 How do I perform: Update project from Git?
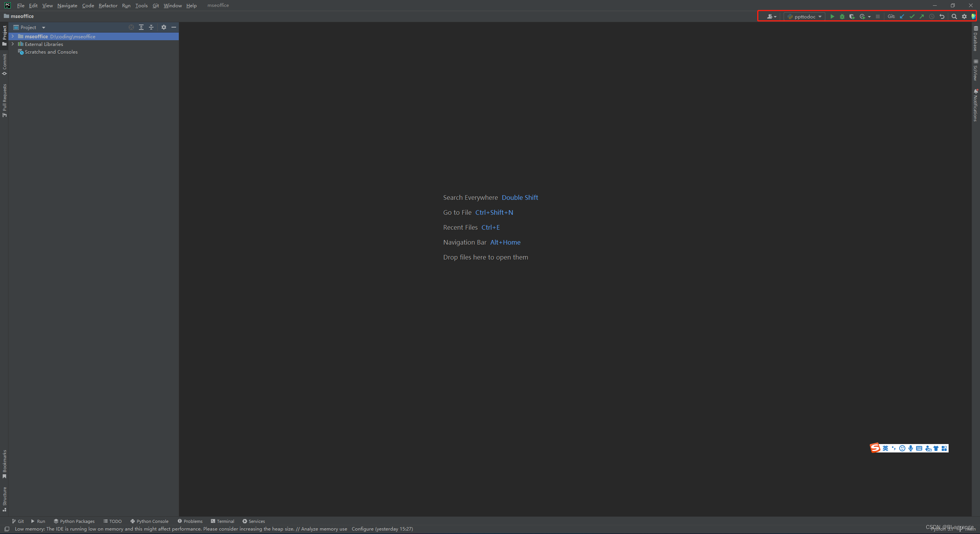tap(902, 16)
